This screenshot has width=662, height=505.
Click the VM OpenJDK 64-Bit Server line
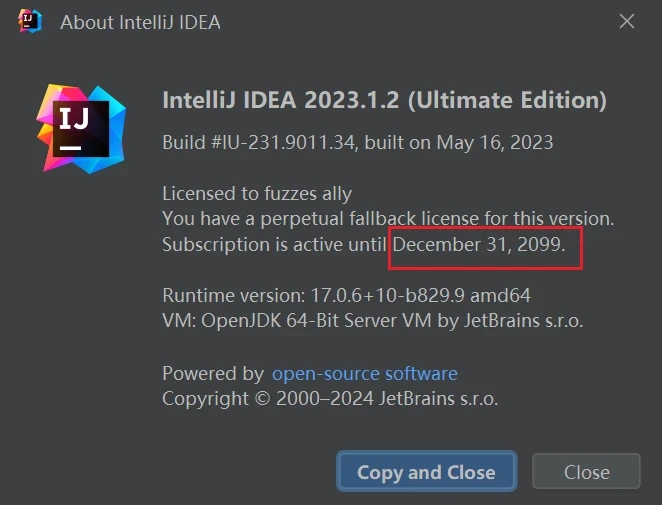click(373, 320)
